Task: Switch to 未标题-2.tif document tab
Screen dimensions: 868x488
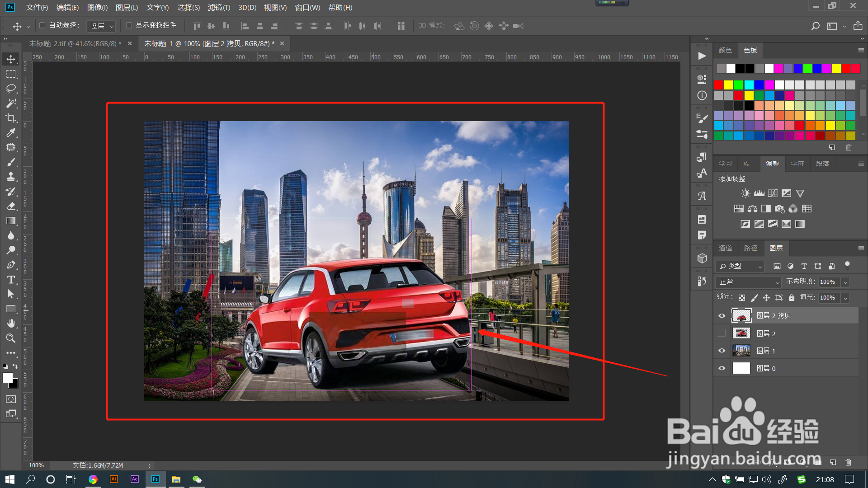Action: 75,43
